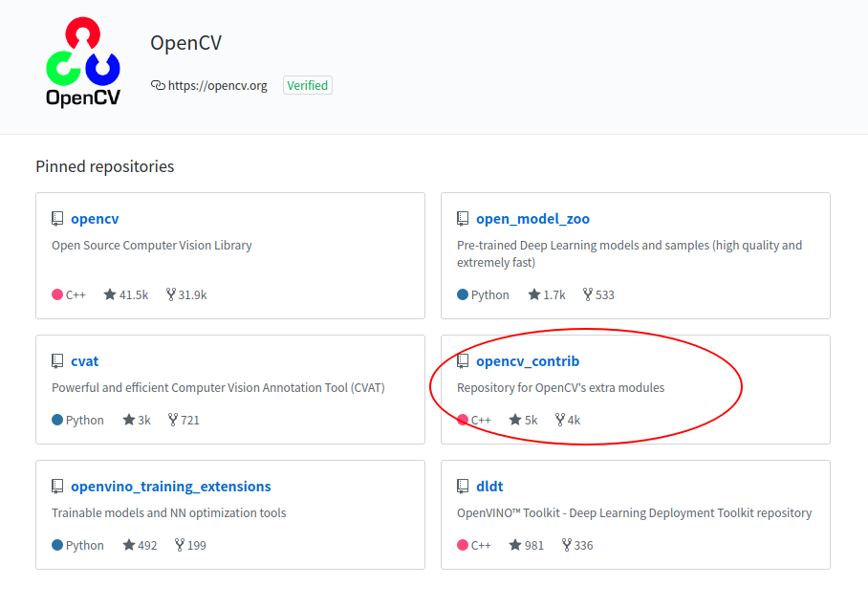Click the repo icon next to open_model_zoo
The image size is (868, 608).
click(x=463, y=219)
